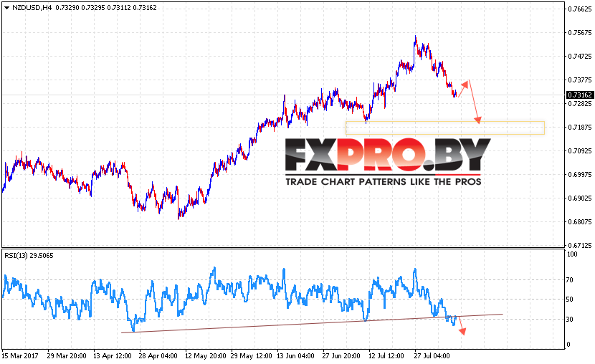Click the RSI scale label 100
595x364 pixels.
pyautogui.click(x=572, y=254)
